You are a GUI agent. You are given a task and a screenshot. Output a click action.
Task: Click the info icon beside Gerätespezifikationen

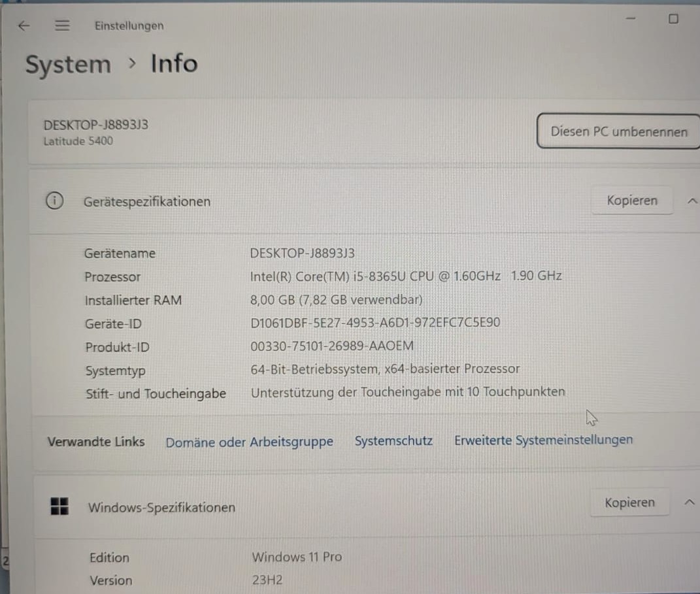click(x=54, y=201)
